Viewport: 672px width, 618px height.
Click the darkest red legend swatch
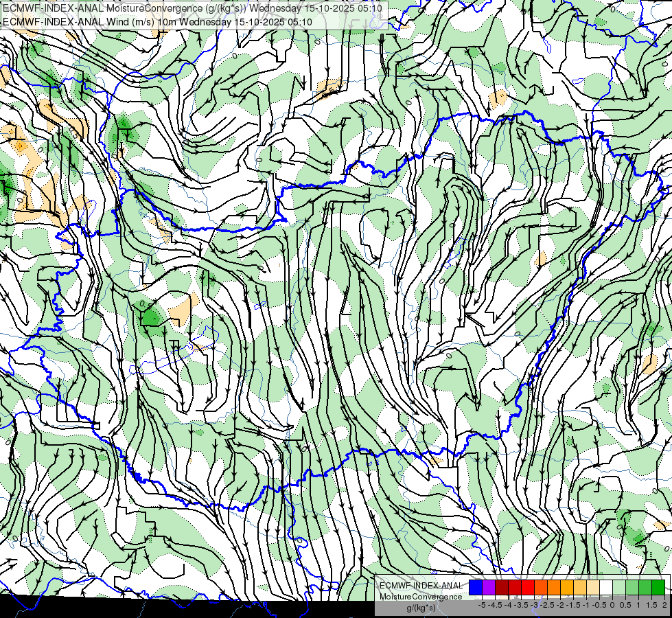pos(502,588)
